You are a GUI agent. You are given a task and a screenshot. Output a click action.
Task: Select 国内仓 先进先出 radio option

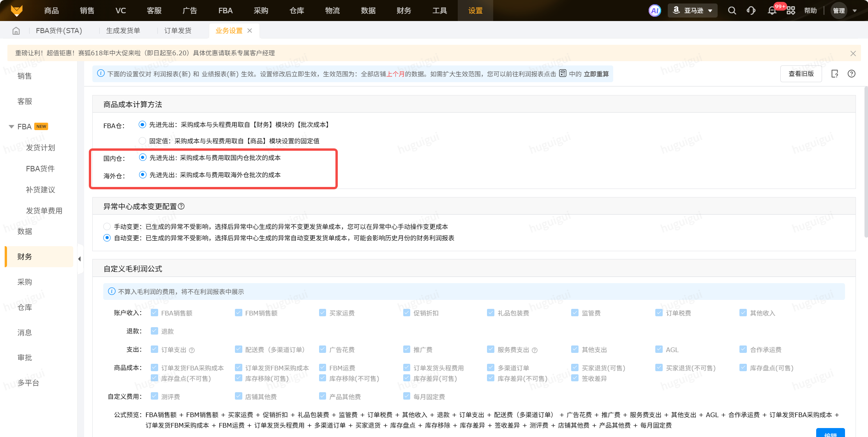pyautogui.click(x=143, y=158)
